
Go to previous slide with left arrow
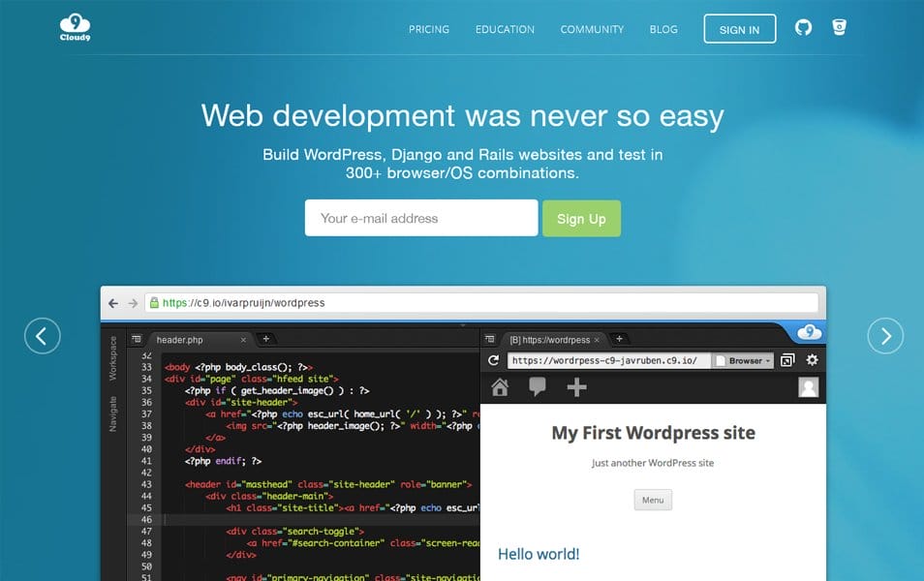coord(42,336)
